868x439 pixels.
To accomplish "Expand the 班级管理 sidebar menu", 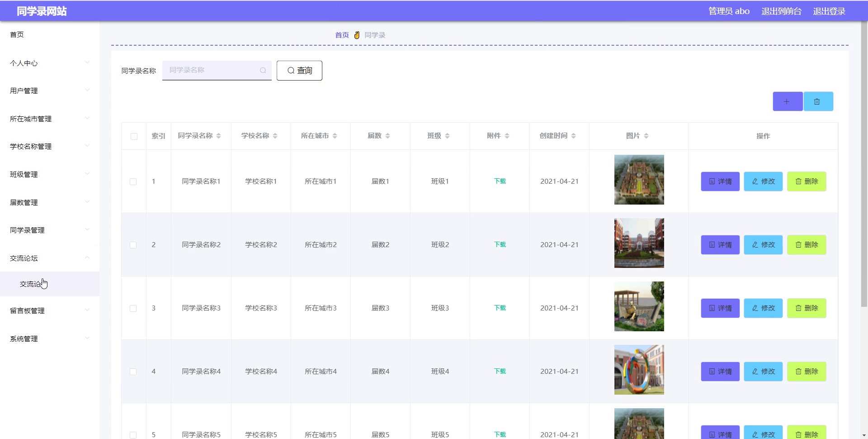I will [50, 174].
